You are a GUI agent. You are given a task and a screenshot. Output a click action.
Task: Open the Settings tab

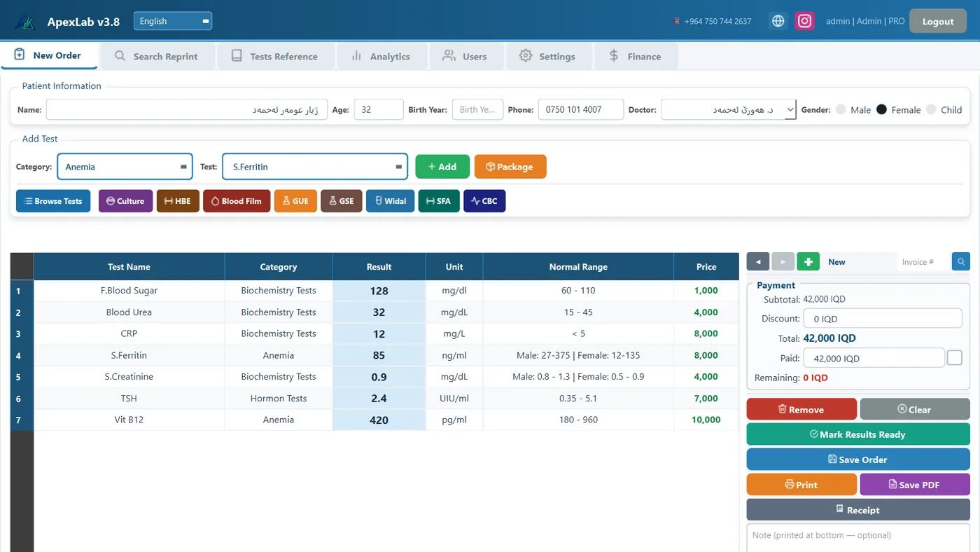(x=549, y=56)
